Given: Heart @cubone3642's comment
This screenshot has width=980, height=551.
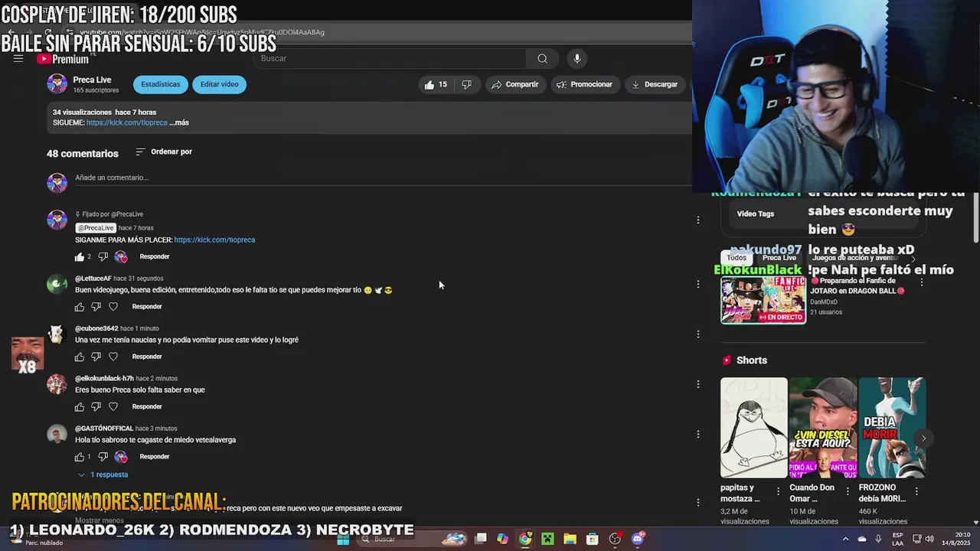Looking at the screenshot, I should (x=113, y=357).
